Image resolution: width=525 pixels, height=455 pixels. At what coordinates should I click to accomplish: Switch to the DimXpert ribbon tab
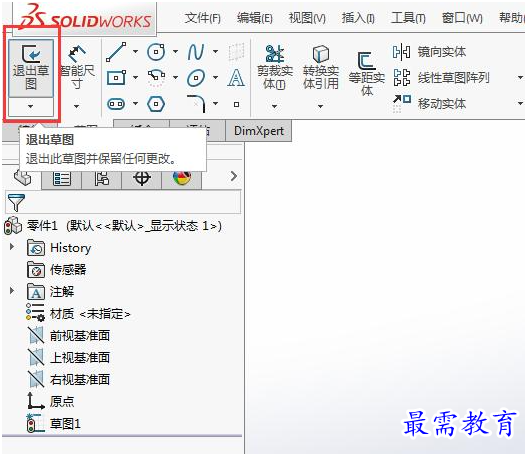coord(258,131)
